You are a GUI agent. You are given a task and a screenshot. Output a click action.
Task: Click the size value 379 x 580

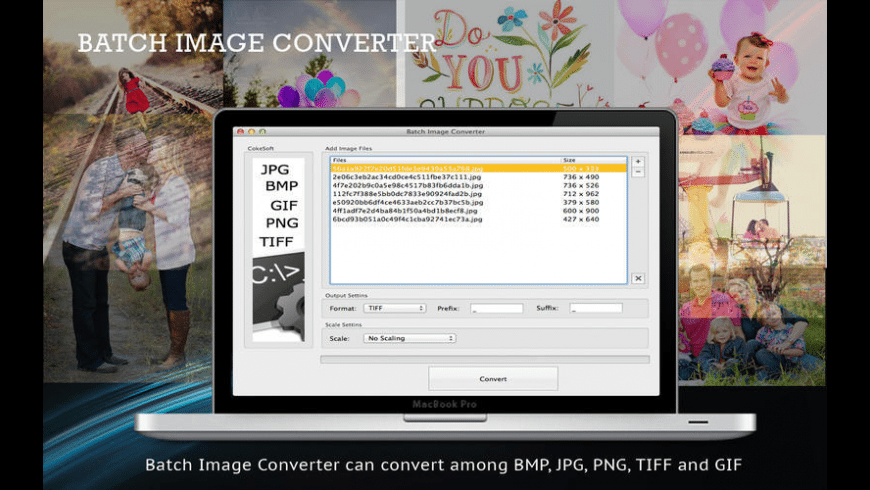[581, 203]
